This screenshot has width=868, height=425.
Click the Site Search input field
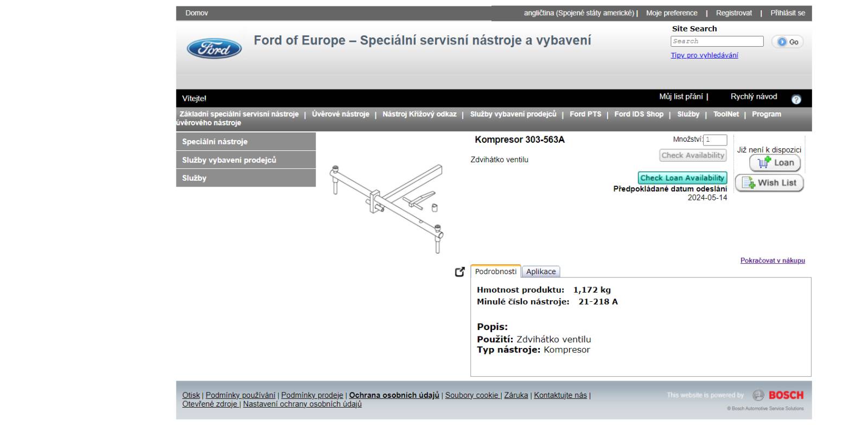click(717, 41)
